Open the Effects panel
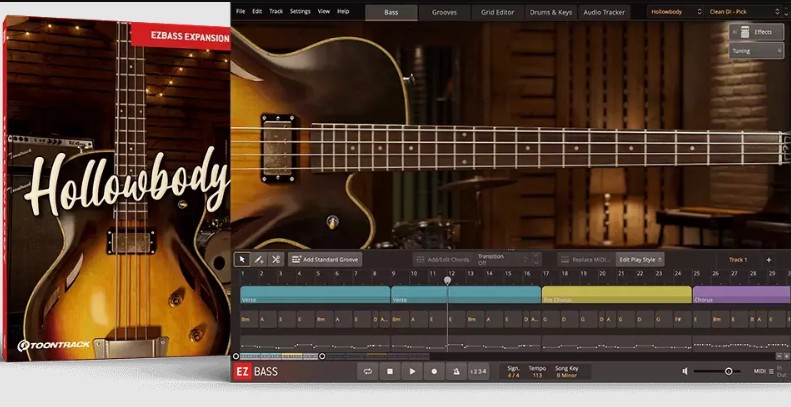 point(756,32)
